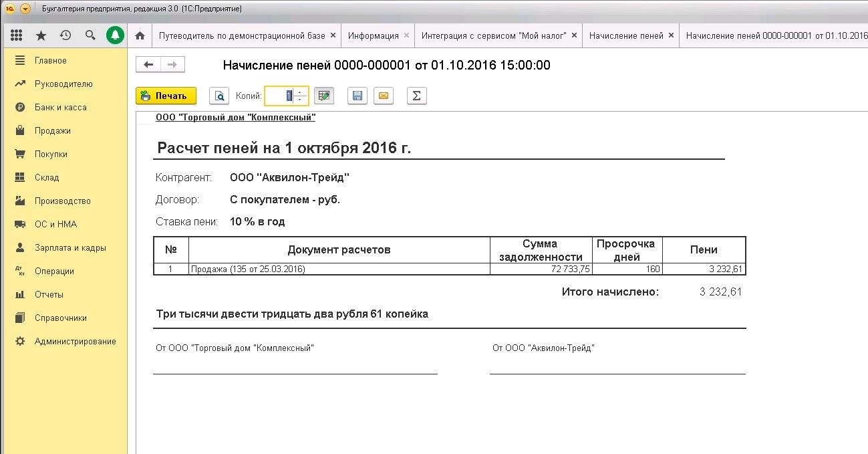The width and height of the screenshot is (868, 454).
Task: Go to the Home page icon
Action: pyautogui.click(x=140, y=35)
